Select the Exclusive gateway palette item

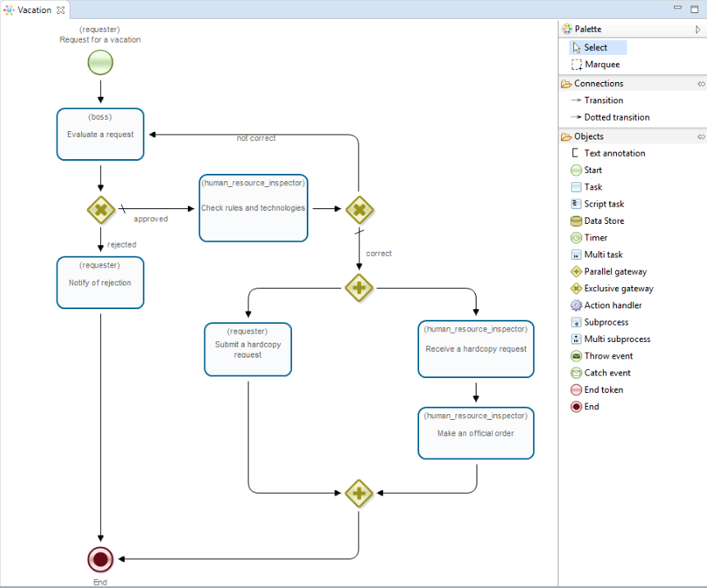point(618,289)
